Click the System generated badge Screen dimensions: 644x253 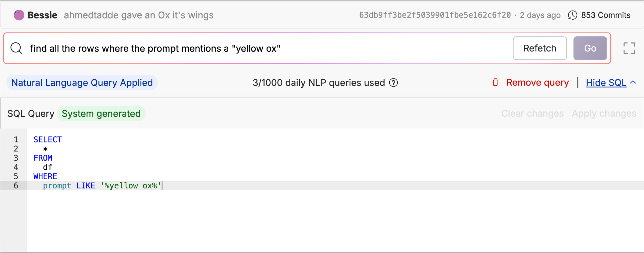click(101, 113)
